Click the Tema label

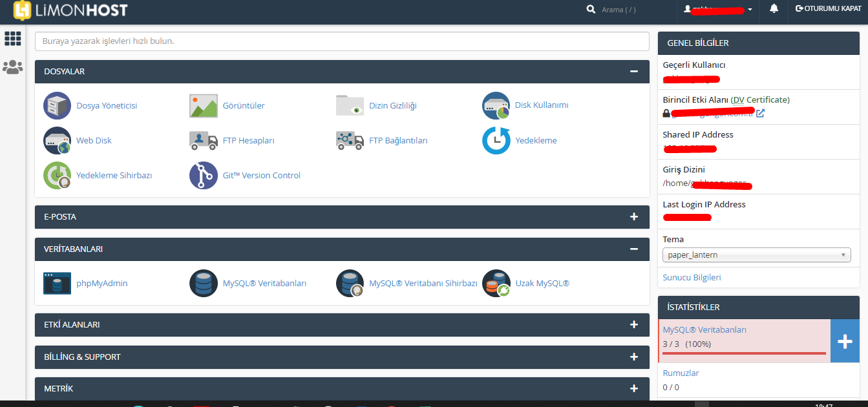(x=673, y=239)
